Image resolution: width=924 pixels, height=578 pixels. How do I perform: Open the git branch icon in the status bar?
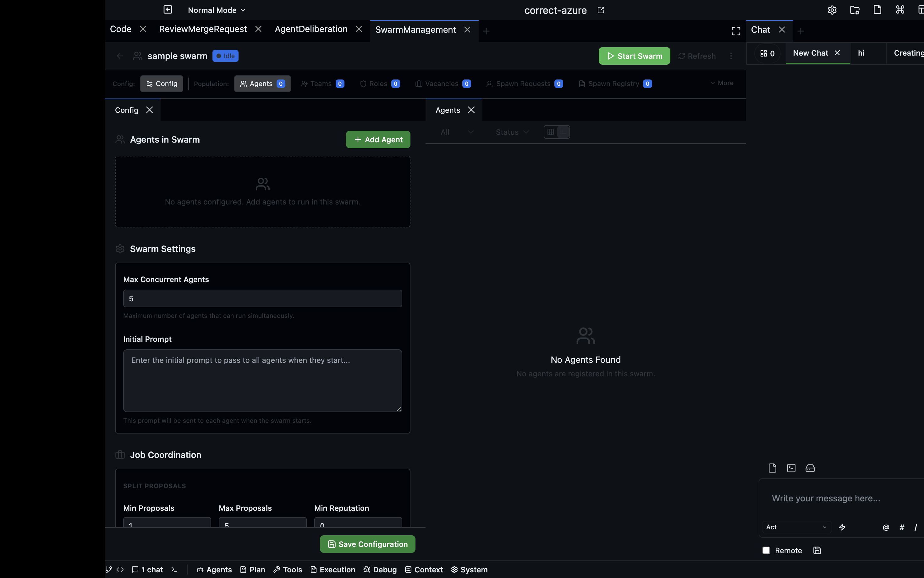pyautogui.click(x=109, y=569)
